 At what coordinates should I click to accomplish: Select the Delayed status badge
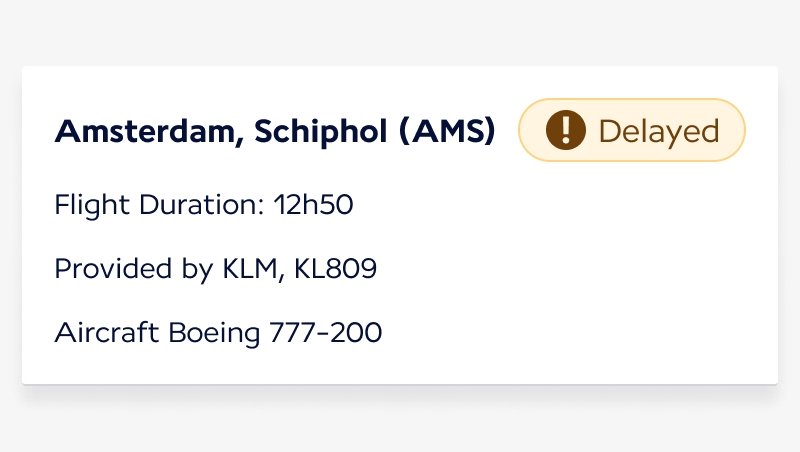click(632, 130)
